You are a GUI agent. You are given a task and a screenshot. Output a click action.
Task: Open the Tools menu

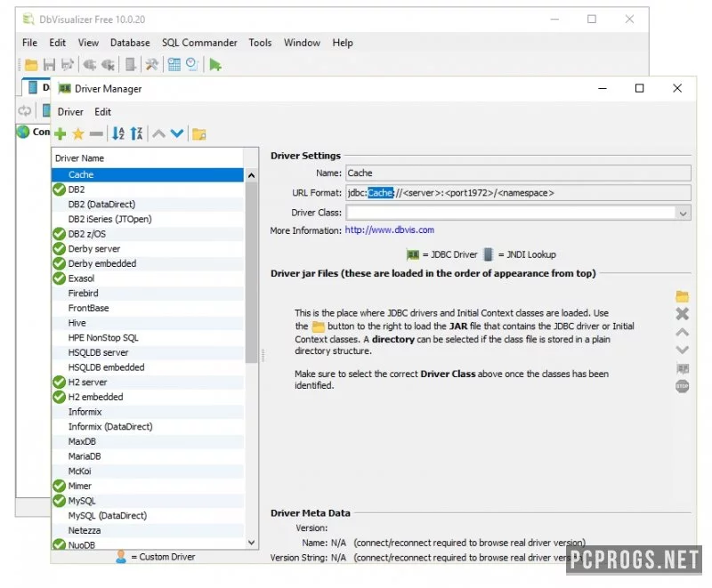tap(260, 43)
